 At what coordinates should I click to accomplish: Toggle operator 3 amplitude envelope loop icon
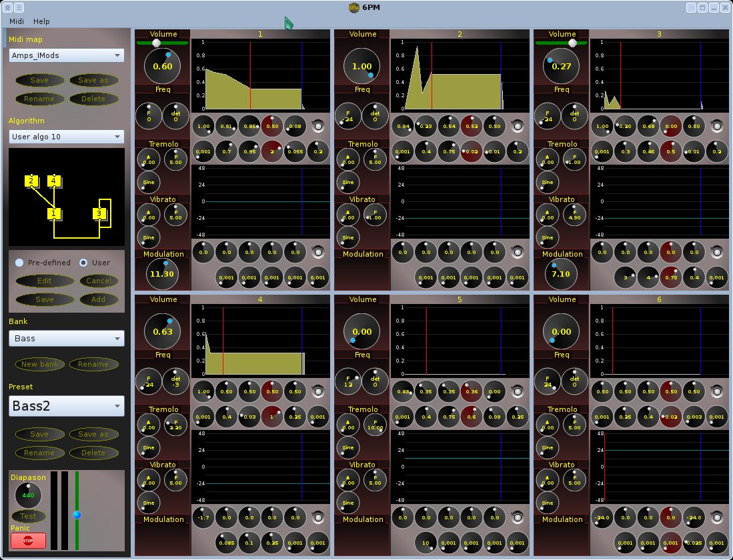pyautogui.click(x=716, y=126)
